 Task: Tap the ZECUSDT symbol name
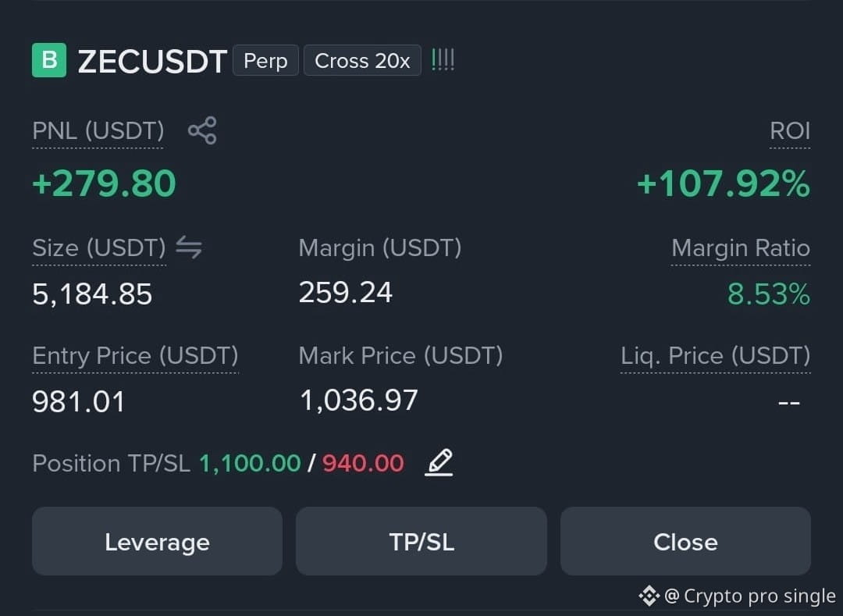[153, 61]
